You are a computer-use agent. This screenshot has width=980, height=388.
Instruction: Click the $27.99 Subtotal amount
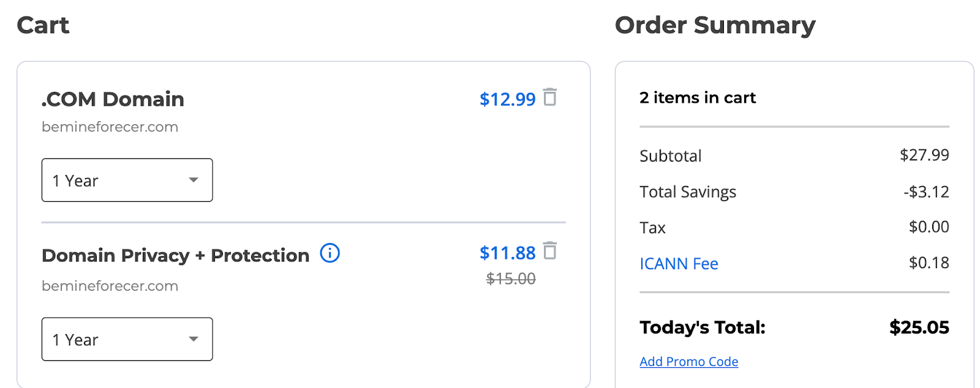coord(924,155)
